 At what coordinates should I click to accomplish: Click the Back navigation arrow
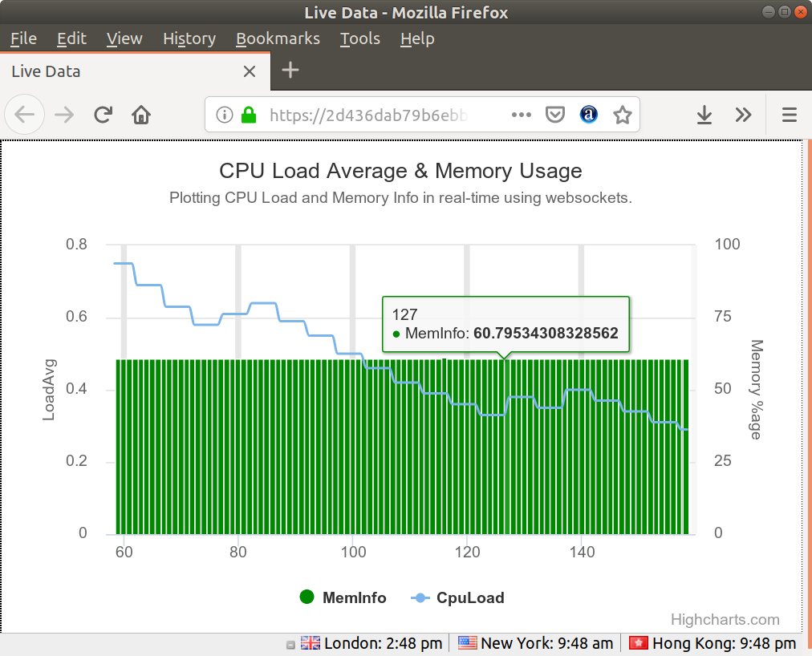(25, 115)
